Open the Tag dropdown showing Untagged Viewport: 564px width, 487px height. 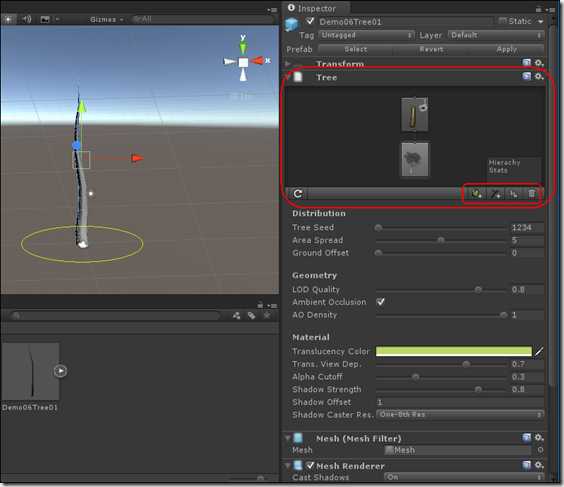tap(366, 35)
